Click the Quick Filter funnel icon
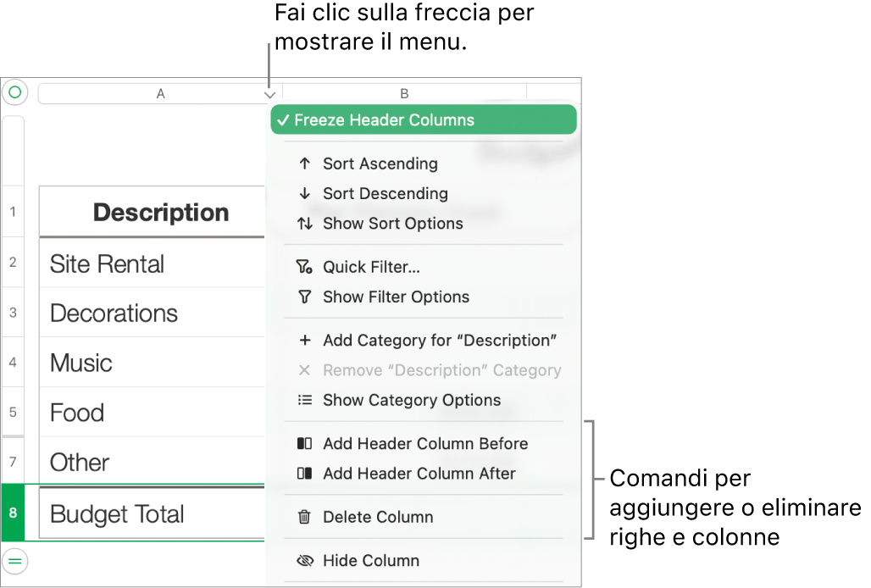 [x=305, y=268]
